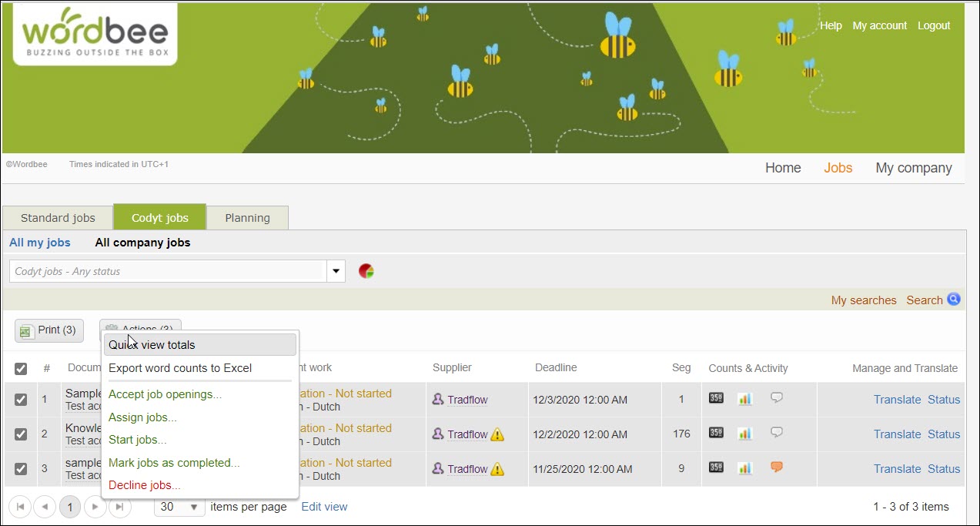The width and height of the screenshot is (980, 526).
Task: Open orange comment bubble for job 3
Action: click(x=777, y=467)
